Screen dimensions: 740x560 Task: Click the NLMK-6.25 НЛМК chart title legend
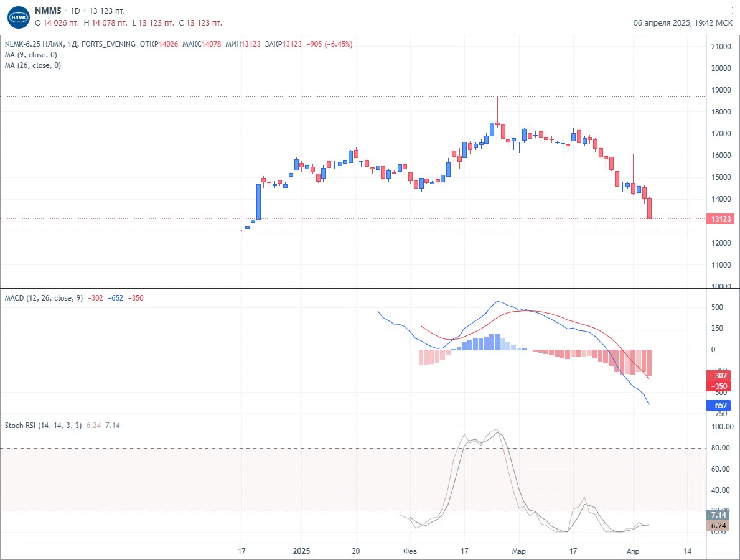pyautogui.click(x=70, y=44)
